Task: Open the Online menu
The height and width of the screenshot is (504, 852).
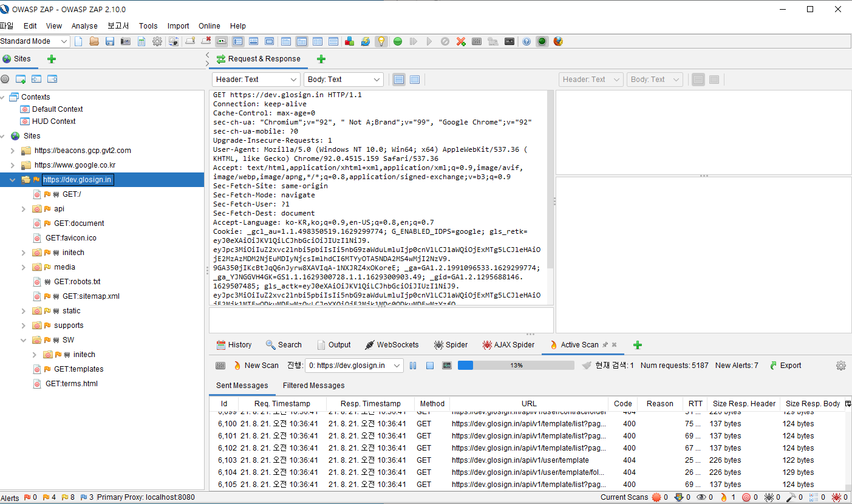Action: [210, 26]
